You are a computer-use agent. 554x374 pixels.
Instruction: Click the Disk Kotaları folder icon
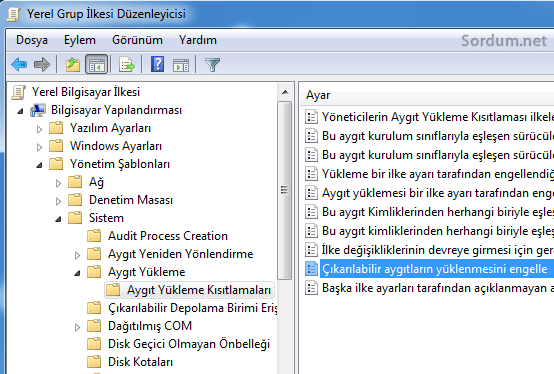[x=94, y=362]
